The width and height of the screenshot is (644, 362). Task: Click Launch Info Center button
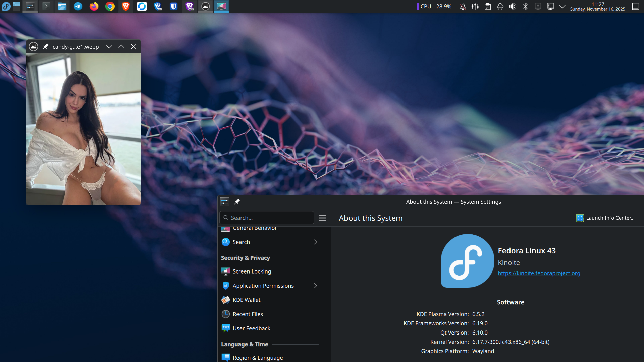[x=605, y=218]
